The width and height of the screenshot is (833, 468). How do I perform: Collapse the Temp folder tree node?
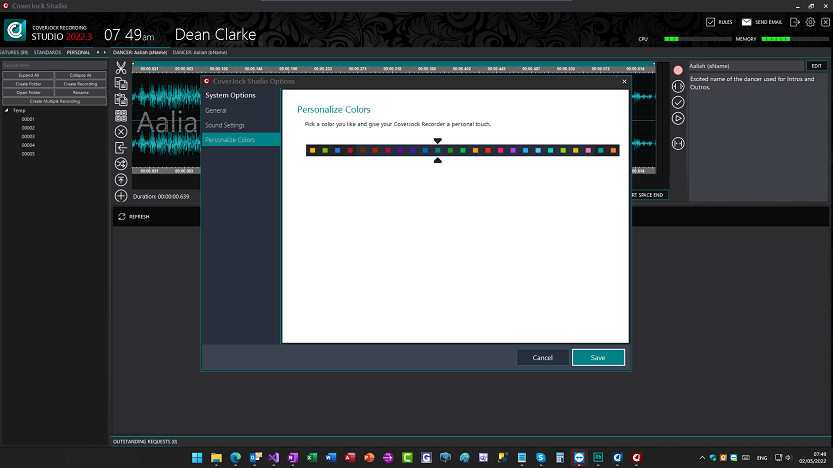[x=8, y=111]
